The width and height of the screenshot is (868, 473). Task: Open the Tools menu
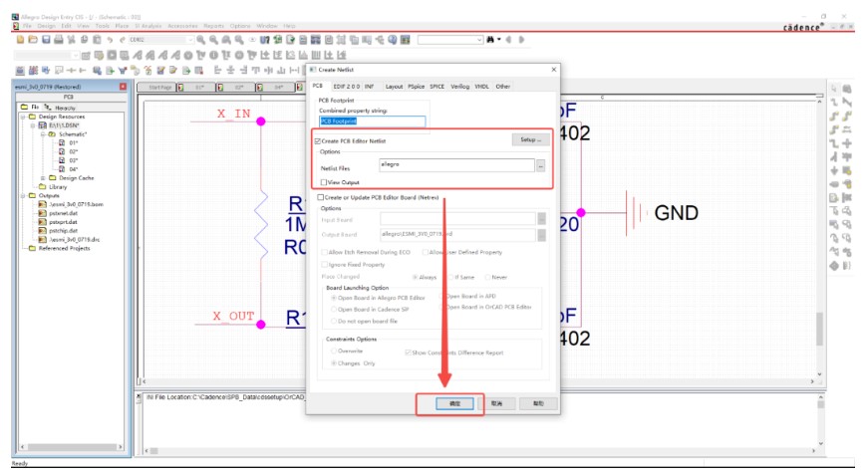103,26
